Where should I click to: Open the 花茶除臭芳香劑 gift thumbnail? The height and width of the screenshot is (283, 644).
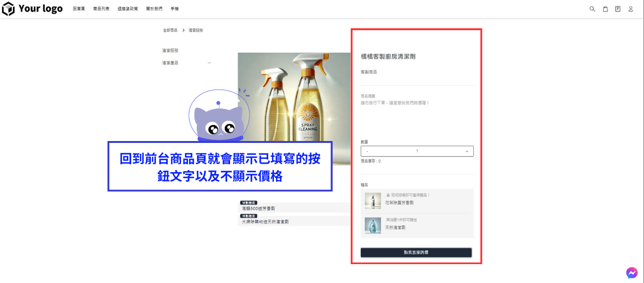point(373,200)
